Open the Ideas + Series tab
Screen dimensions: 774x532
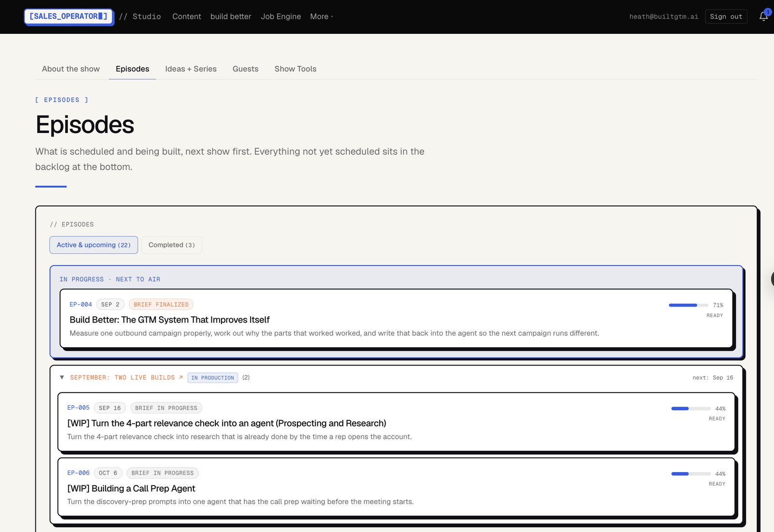(x=191, y=69)
